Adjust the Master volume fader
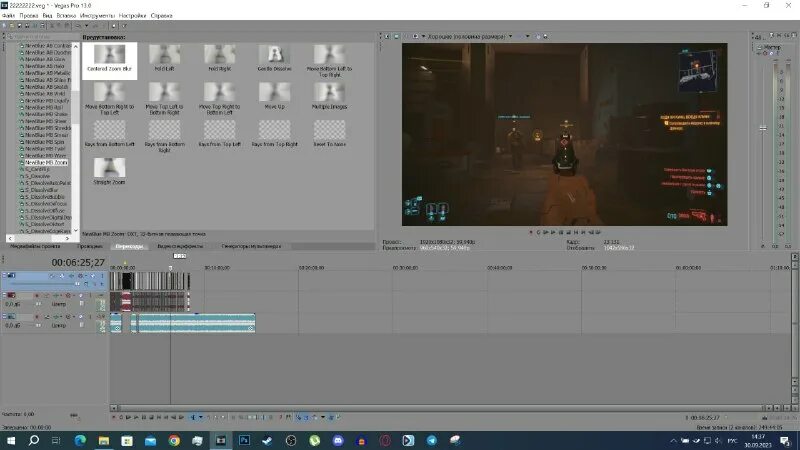The width and height of the screenshot is (800, 450). (x=763, y=128)
